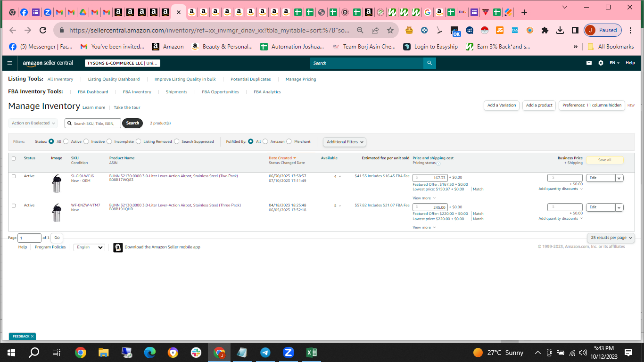Go to Shipments under FBA Inventory Tools
Image resolution: width=644 pixels, height=362 pixels.
[176, 92]
